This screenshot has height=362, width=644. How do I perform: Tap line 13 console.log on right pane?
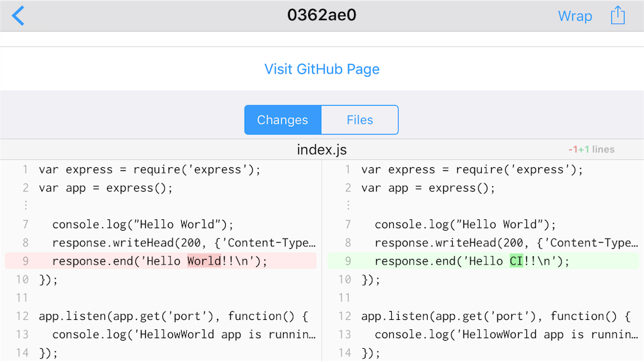coord(506,334)
